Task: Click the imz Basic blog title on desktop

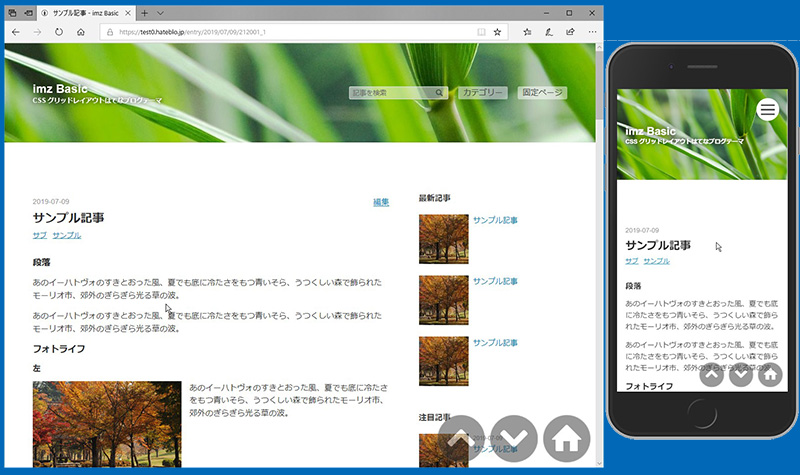Action: click(60, 89)
